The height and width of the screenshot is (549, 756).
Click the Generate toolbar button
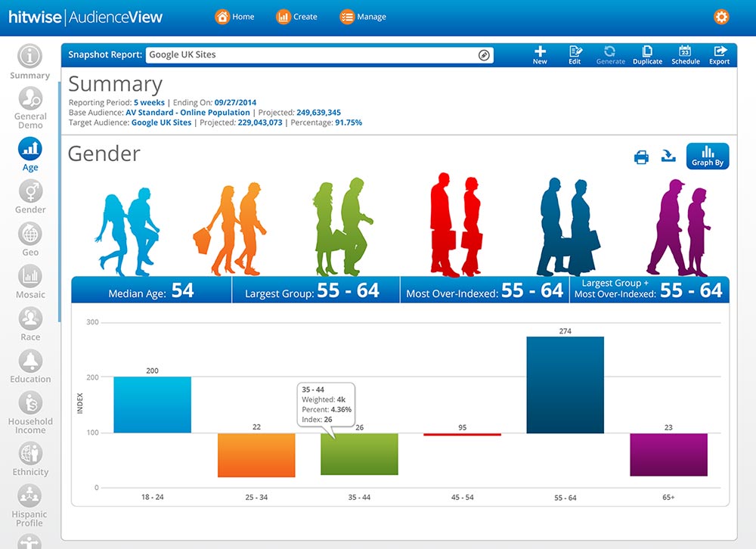pyautogui.click(x=610, y=55)
